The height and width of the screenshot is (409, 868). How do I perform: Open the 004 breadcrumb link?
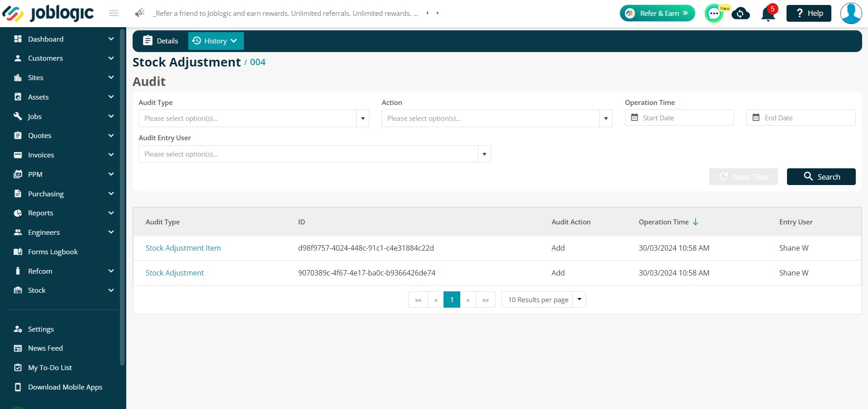point(258,62)
